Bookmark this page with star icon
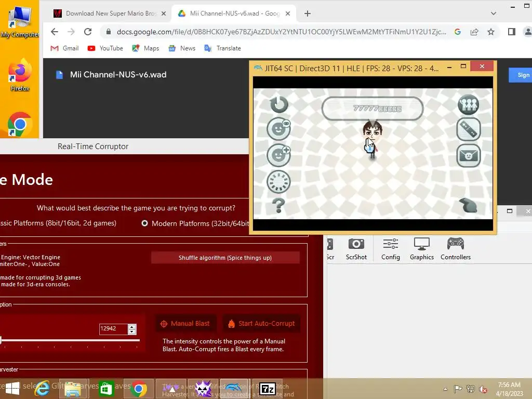Viewport: 532px width, 399px height. [490, 32]
